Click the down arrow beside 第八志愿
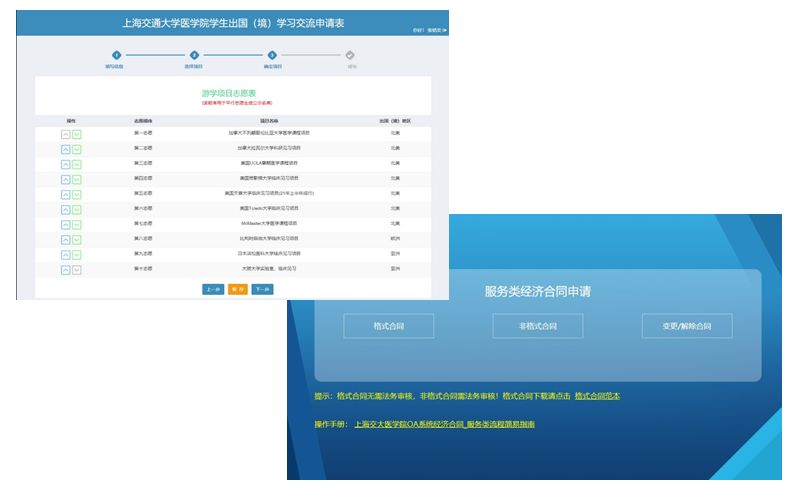The width and height of the screenshot is (800, 500). pos(77,240)
